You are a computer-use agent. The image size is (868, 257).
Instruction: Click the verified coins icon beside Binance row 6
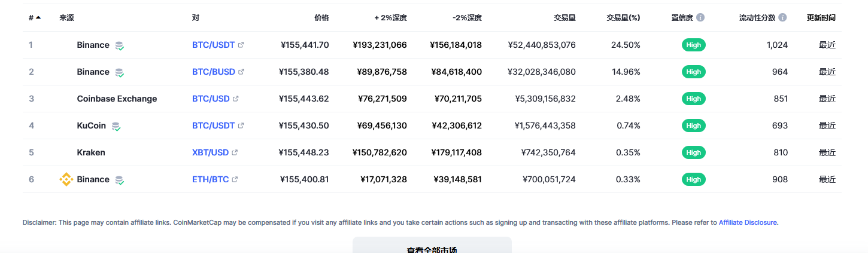120,180
